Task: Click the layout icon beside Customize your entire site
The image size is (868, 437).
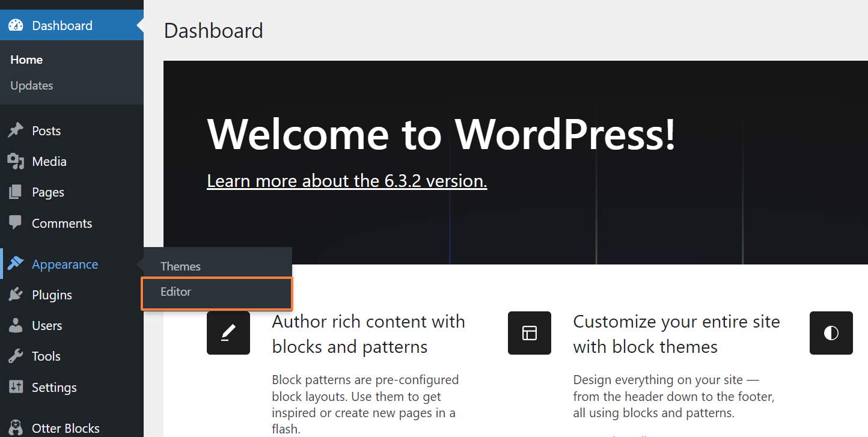Action: [530, 332]
